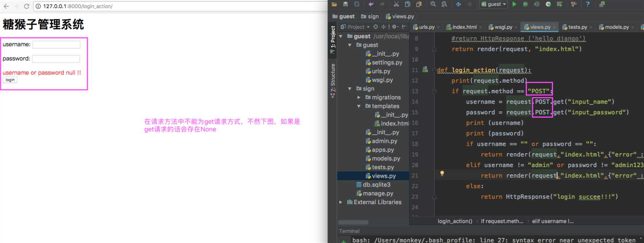Image resolution: width=644 pixels, height=243 pixels.
Task: Click the Save All floppy disk icon
Action: tap(345, 4)
